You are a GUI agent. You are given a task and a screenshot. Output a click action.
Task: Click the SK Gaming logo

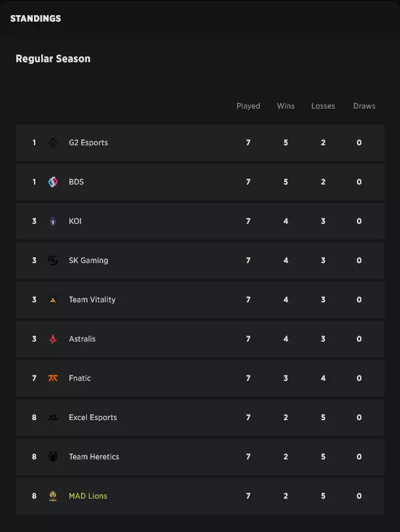(x=52, y=260)
